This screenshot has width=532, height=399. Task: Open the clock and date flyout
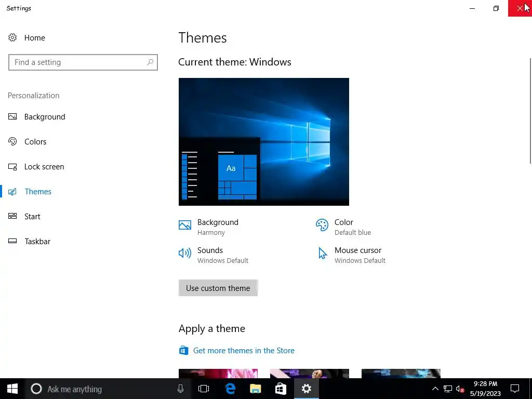tap(486, 389)
